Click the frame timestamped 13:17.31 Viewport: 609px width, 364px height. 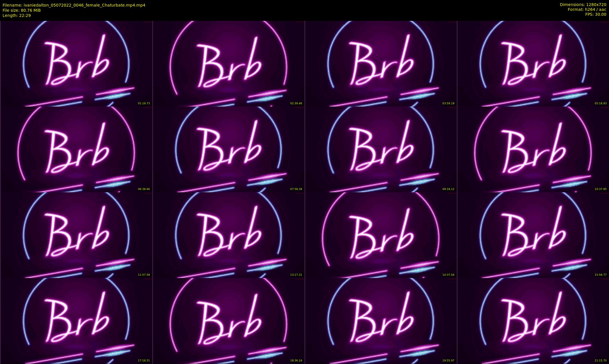(x=229, y=235)
